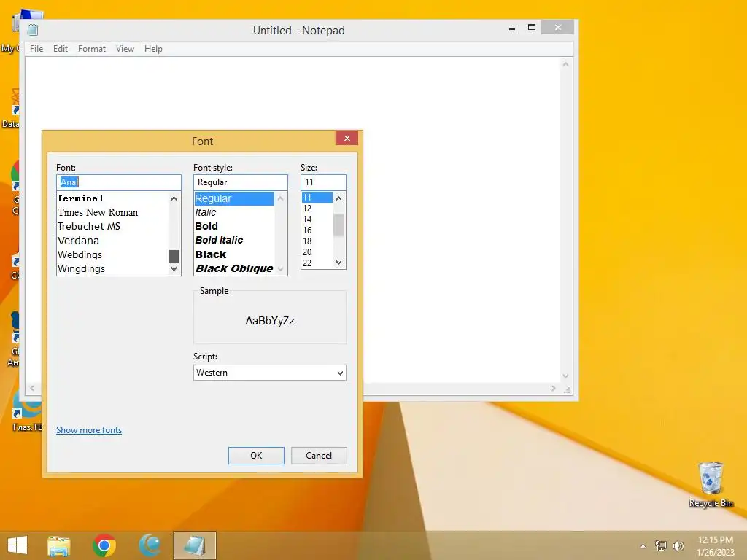Close the Font dialog with X

[x=347, y=138]
